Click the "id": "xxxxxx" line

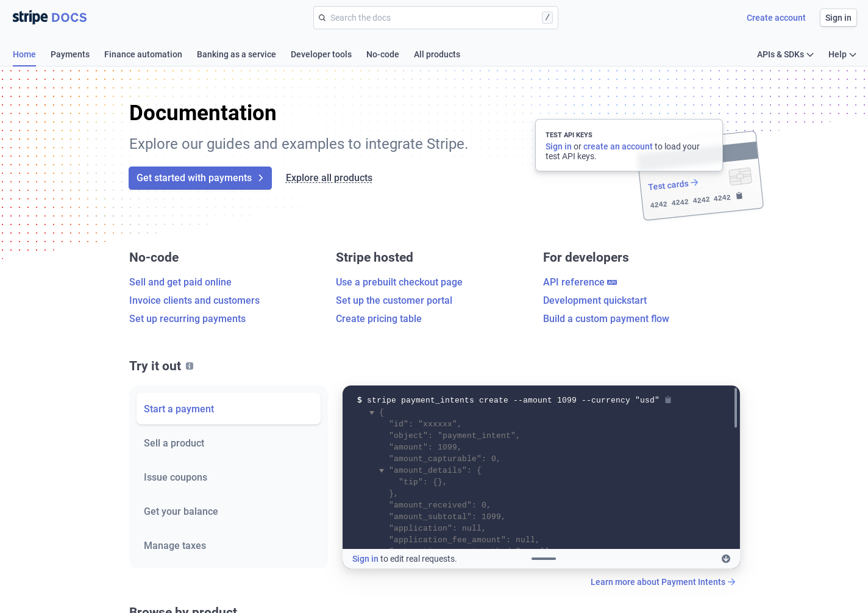click(425, 424)
